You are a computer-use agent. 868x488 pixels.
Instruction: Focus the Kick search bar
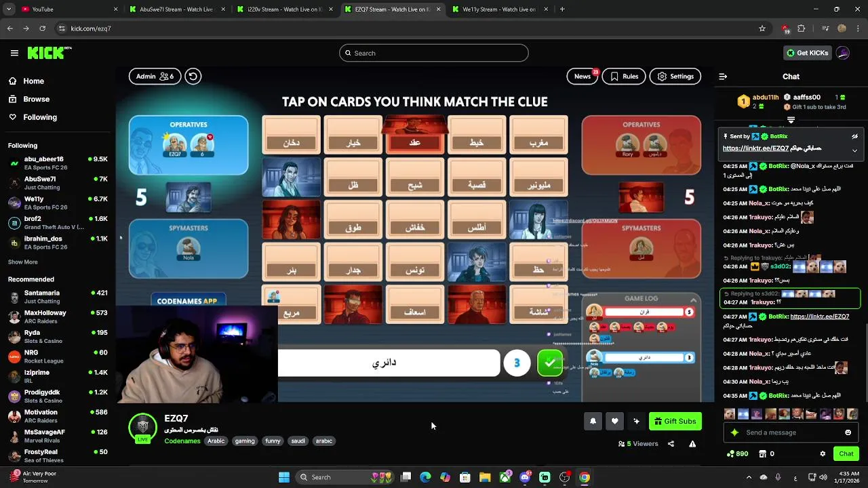(x=434, y=53)
